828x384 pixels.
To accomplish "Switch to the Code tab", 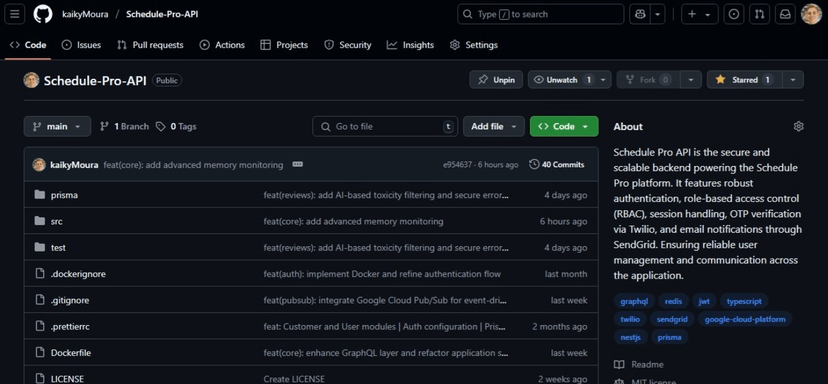I will (x=28, y=45).
